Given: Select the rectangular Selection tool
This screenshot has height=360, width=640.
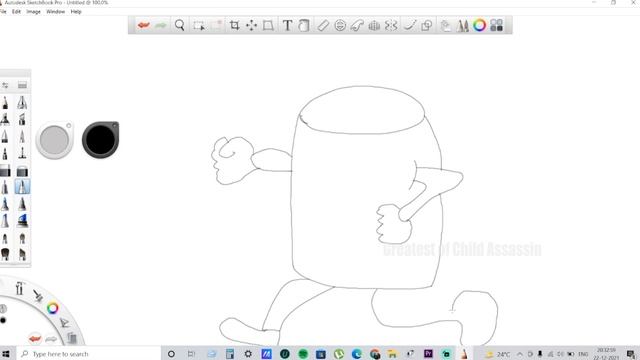Looking at the screenshot, I should tap(199, 26).
